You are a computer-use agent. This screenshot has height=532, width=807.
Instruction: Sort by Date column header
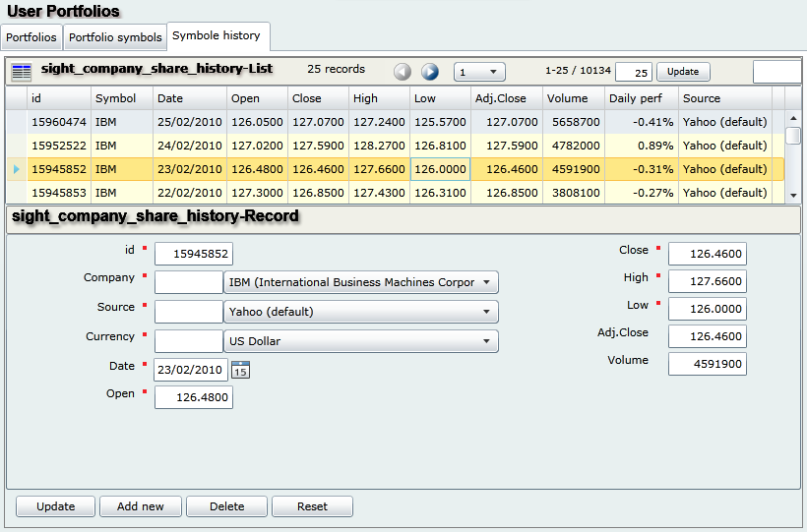(x=190, y=98)
